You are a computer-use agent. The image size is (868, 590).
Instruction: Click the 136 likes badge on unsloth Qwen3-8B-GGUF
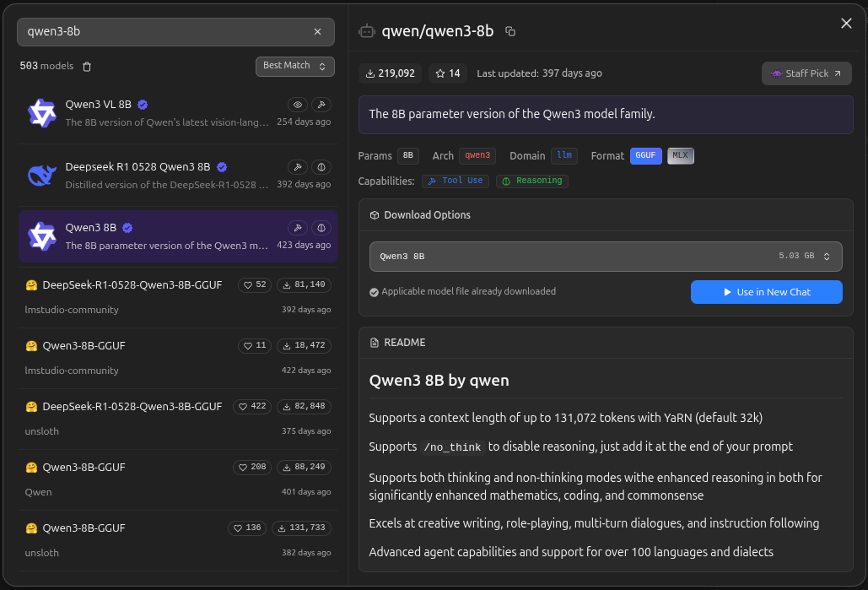[247, 528]
